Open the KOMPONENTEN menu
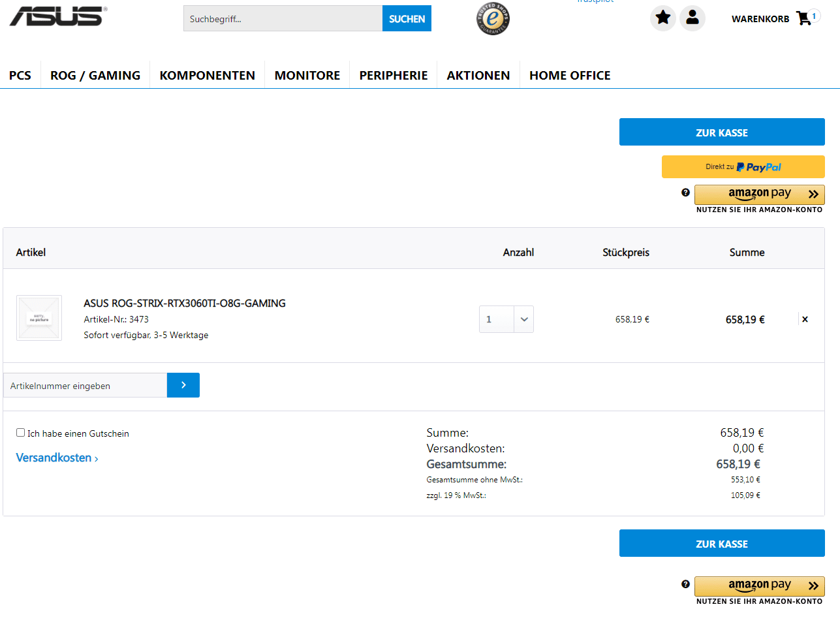Image resolution: width=840 pixels, height=626 pixels. tap(208, 75)
